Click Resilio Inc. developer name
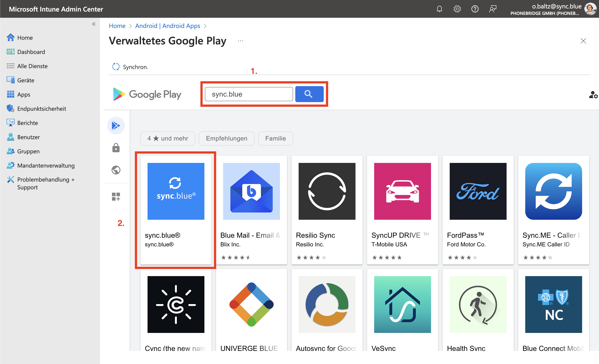 [310, 245]
